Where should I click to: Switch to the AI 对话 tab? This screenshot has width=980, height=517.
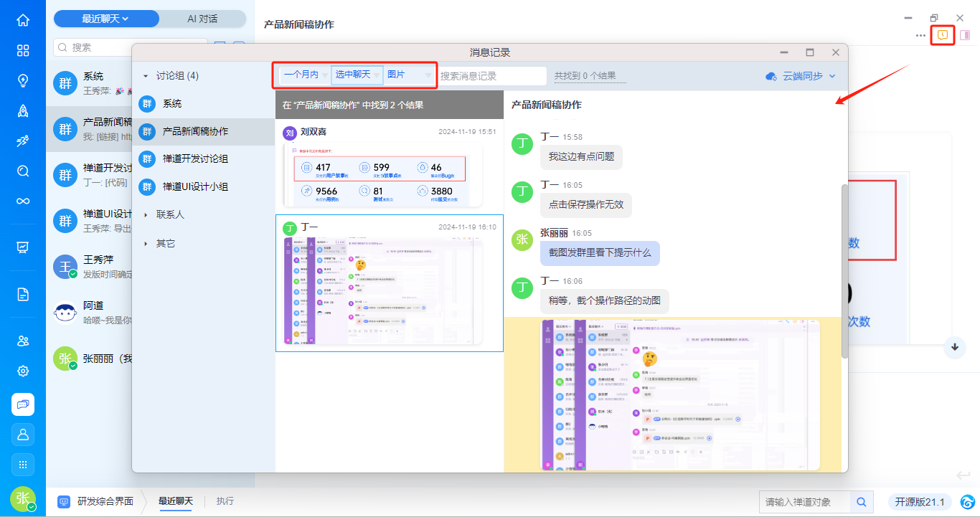click(x=202, y=19)
